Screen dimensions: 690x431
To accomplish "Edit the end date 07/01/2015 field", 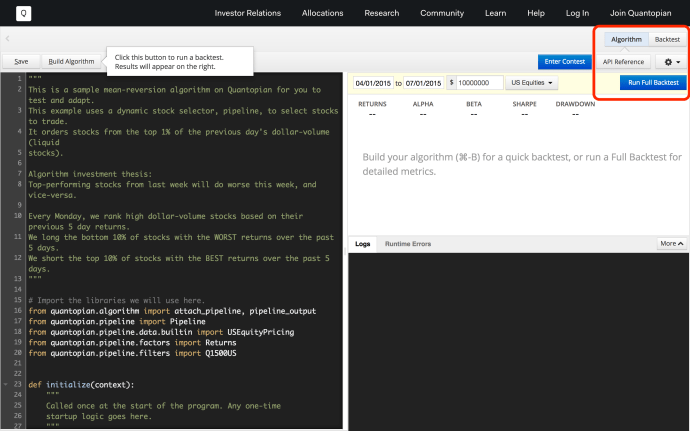I will (423, 83).
